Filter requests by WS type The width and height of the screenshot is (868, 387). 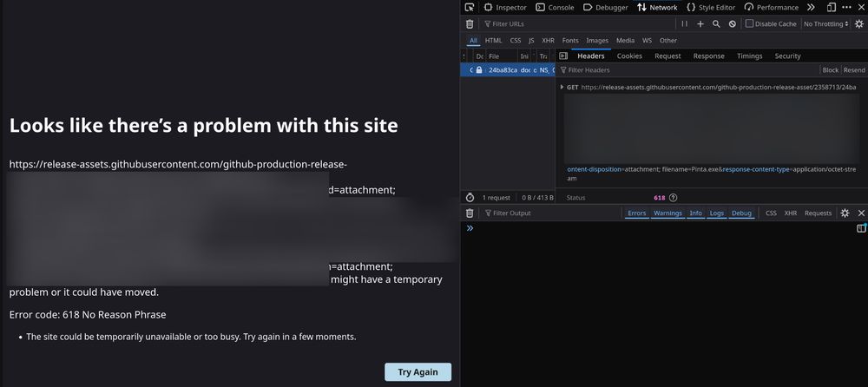[648, 41]
